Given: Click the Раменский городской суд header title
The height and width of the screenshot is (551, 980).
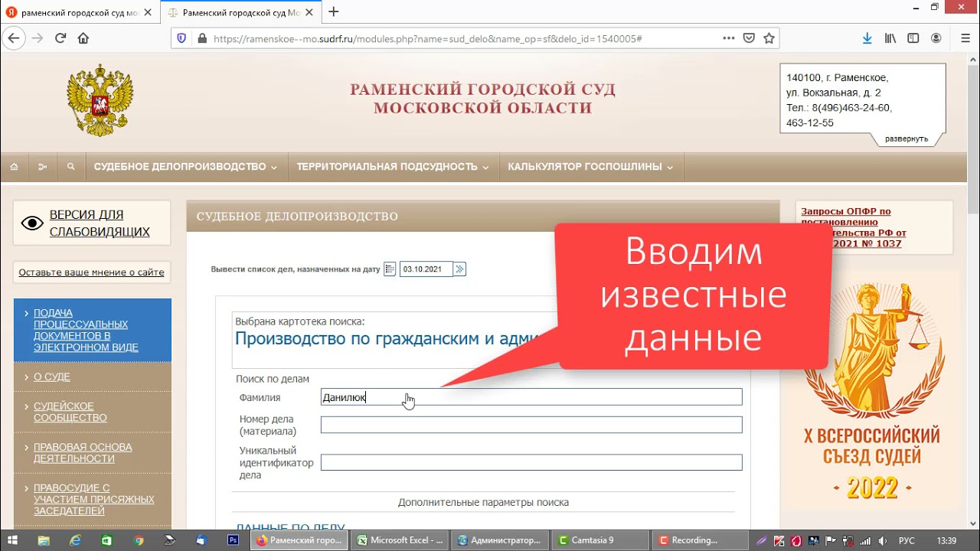Looking at the screenshot, I should [483, 99].
